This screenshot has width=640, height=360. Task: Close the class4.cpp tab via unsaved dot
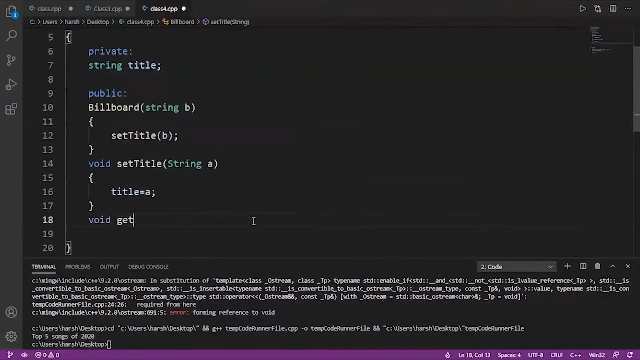tap(184, 9)
